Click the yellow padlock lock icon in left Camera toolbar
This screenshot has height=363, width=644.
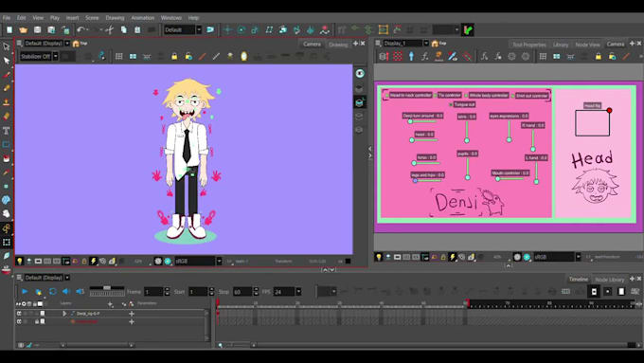[x=174, y=56]
